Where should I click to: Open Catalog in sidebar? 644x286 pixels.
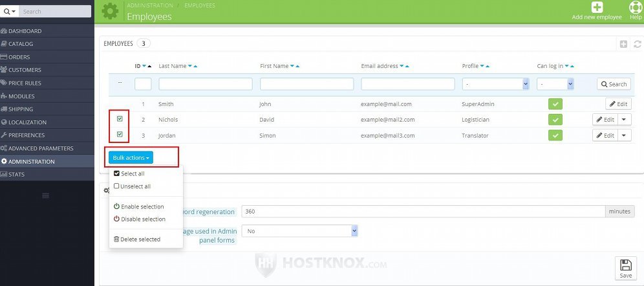[47, 43]
